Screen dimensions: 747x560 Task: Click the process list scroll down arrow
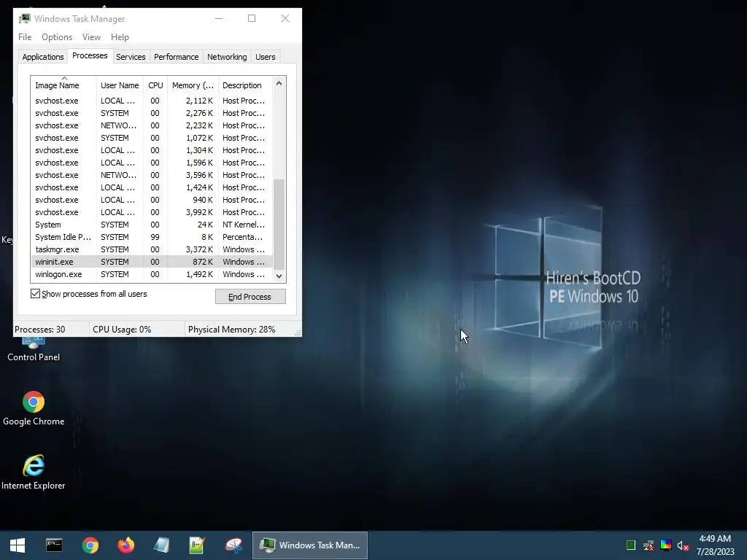point(279,276)
